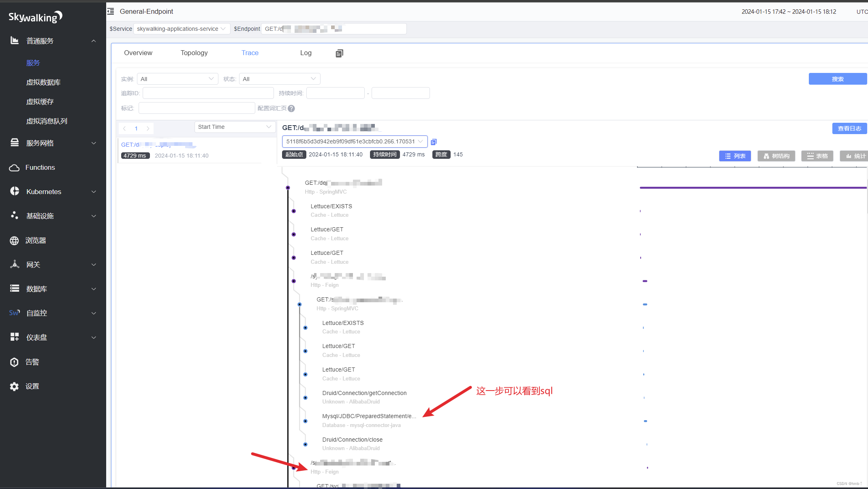Open Functions cloud icon
The image size is (868, 489).
click(14, 167)
